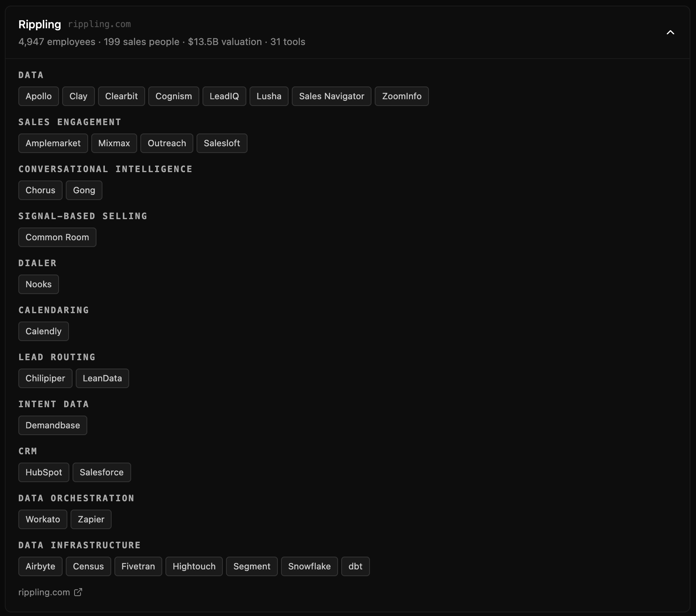Click the employees and valuation summary line
This screenshot has height=616, width=696.
click(x=162, y=42)
